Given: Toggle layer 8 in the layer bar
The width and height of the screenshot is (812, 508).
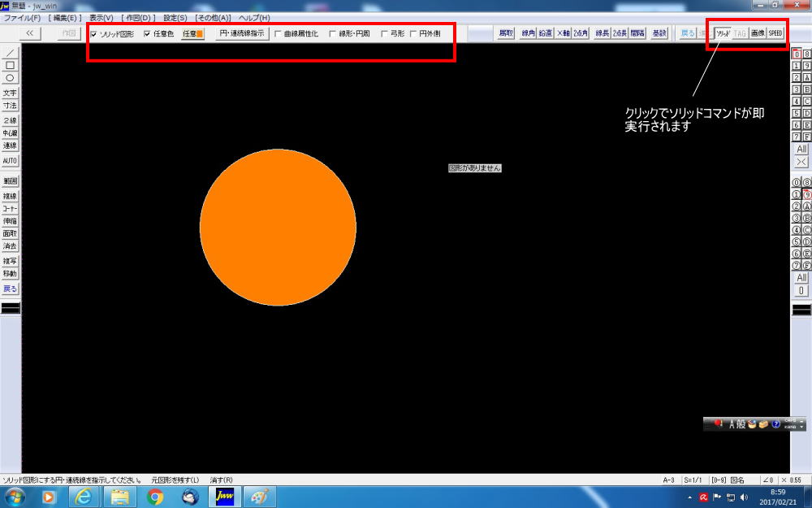Looking at the screenshot, I should click(x=807, y=54).
